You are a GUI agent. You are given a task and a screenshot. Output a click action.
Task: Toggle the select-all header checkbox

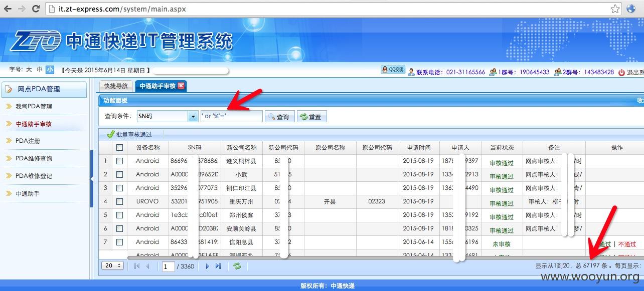pos(119,147)
